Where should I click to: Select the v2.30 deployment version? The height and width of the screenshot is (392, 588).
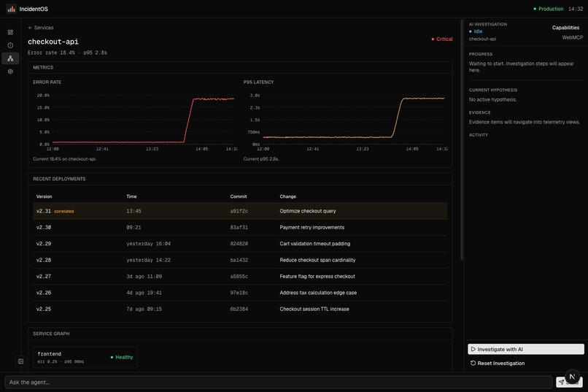point(44,227)
